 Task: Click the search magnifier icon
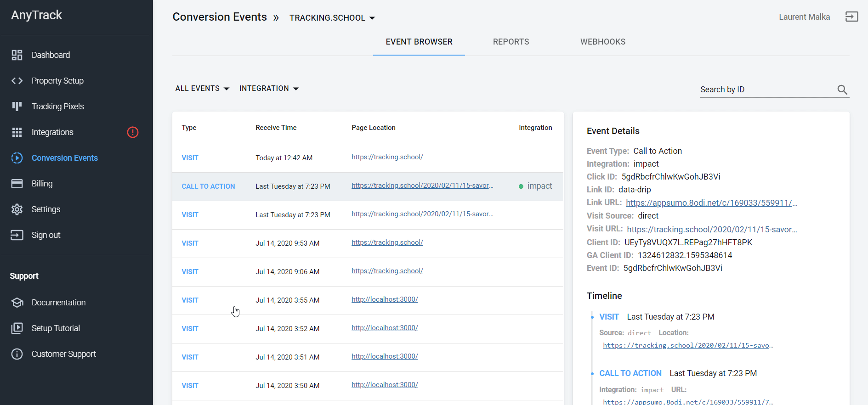(x=842, y=90)
